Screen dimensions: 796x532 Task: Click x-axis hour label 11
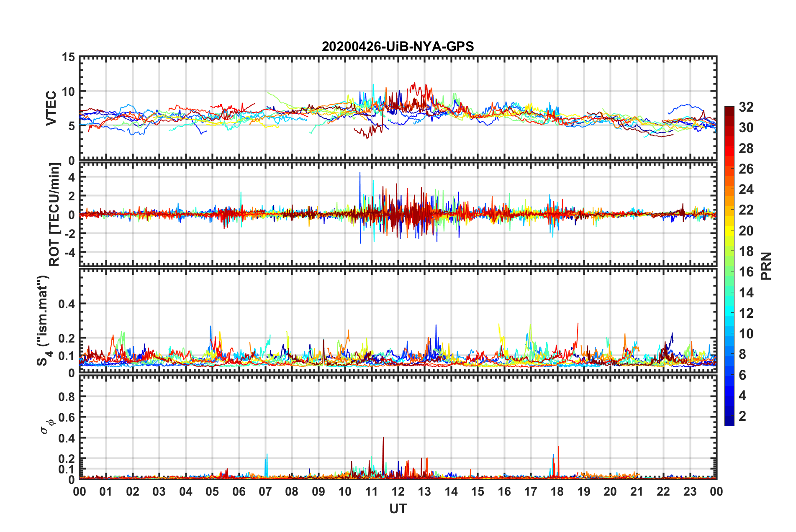tap(372, 491)
